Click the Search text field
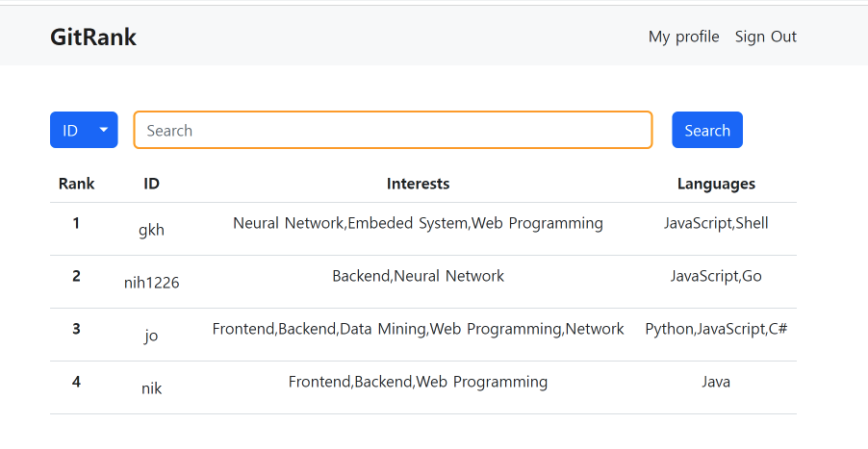The height and width of the screenshot is (449, 868). pyautogui.click(x=393, y=130)
